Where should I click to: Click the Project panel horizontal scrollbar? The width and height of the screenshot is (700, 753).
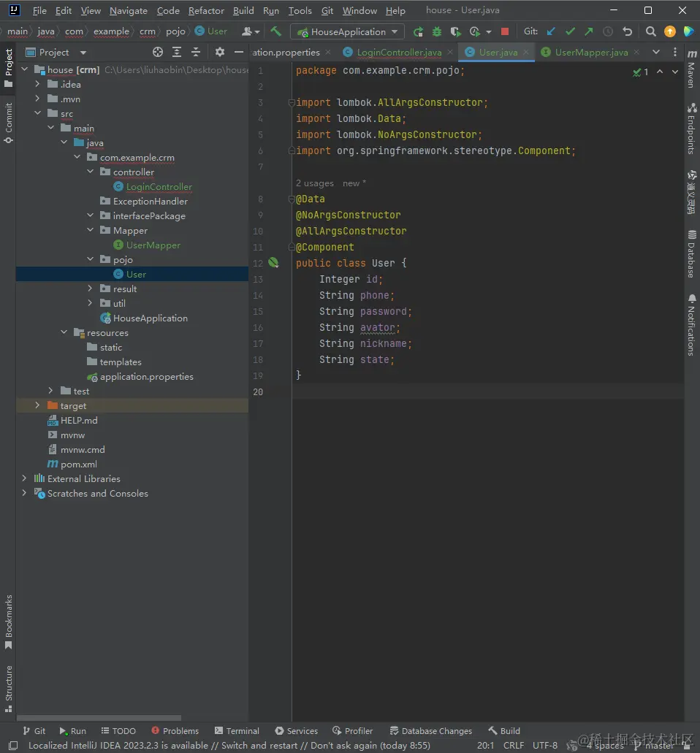point(99,718)
